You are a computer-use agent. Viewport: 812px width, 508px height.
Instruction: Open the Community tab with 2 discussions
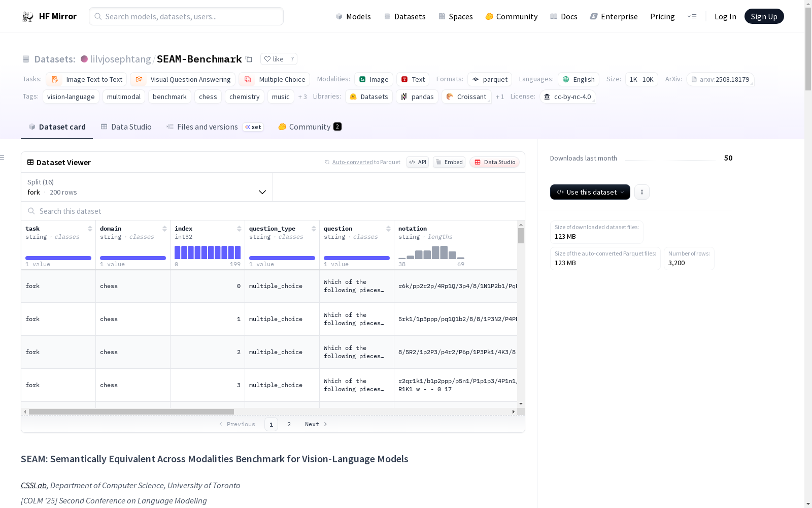tap(310, 127)
